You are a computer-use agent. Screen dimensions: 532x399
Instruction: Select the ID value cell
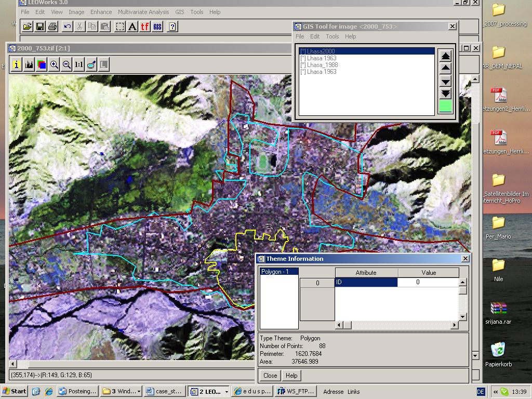tap(428, 282)
